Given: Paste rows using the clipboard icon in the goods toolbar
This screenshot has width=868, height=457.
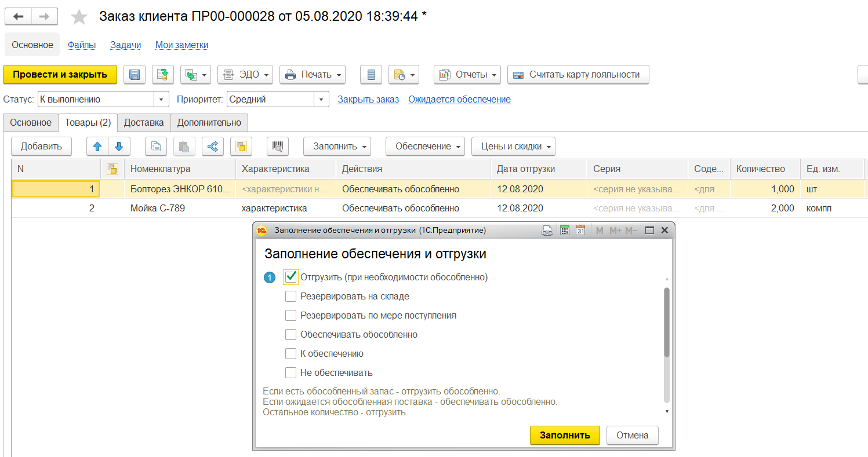Looking at the screenshot, I should pyautogui.click(x=184, y=147).
